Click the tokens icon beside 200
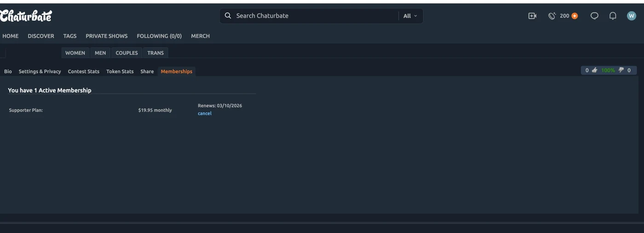Image resolution: width=644 pixels, height=233 pixels. click(x=552, y=16)
